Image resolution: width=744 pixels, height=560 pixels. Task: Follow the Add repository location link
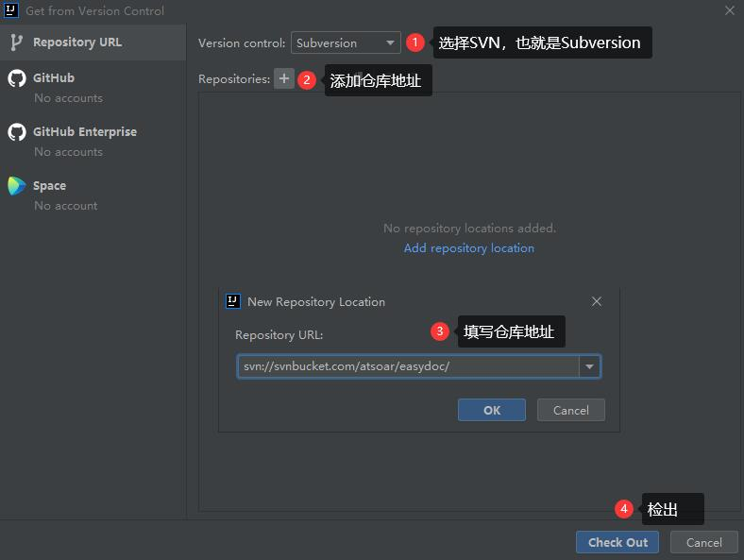[x=468, y=248]
